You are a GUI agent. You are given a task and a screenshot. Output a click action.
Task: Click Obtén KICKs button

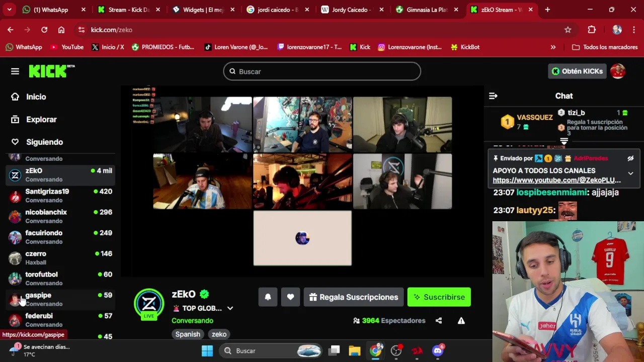pyautogui.click(x=577, y=71)
